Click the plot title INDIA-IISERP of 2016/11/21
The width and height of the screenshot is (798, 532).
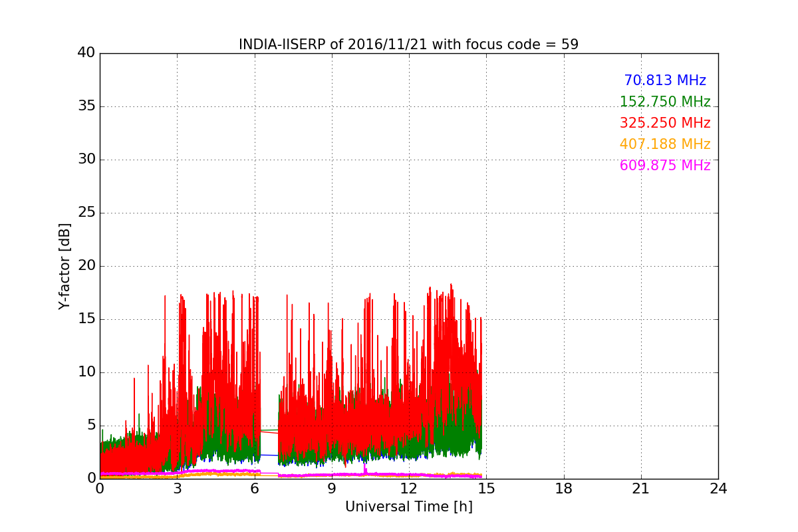408,45
